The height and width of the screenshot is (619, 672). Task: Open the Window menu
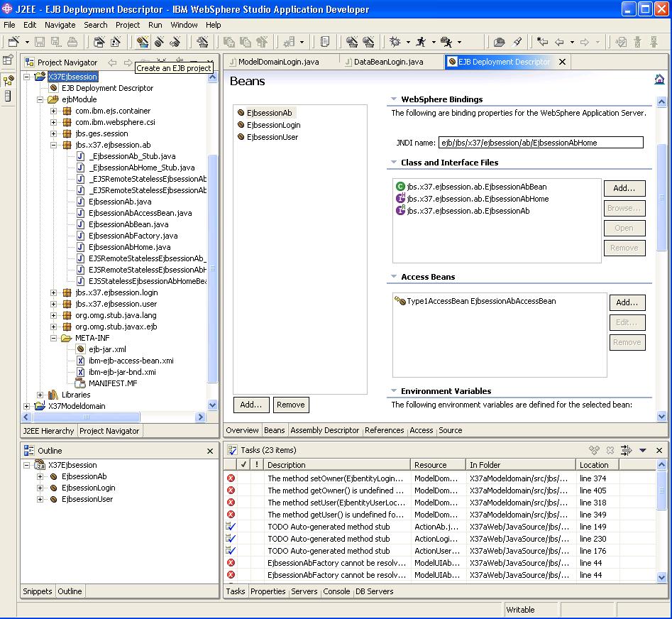click(x=184, y=25)
